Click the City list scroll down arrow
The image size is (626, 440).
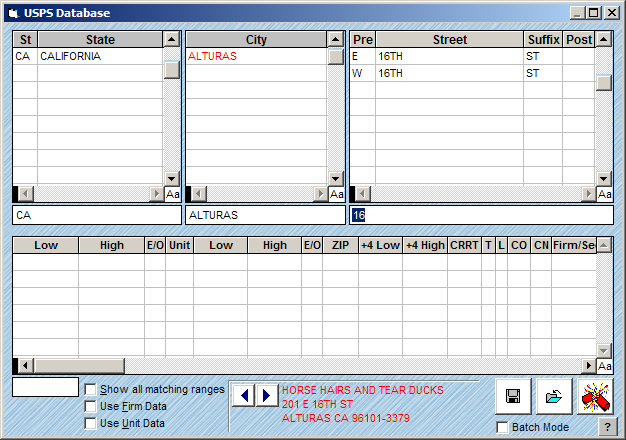point(336,178)
